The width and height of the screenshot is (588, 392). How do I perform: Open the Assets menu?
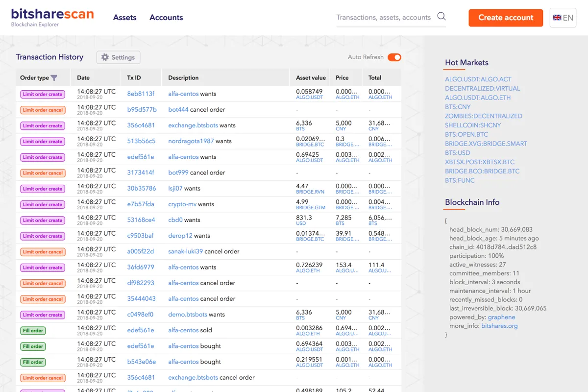124,18
